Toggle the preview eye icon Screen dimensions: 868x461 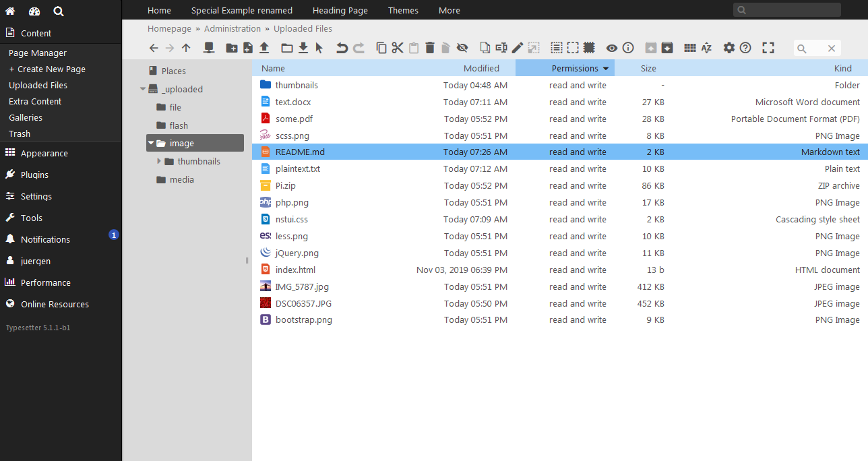point(611,48)
